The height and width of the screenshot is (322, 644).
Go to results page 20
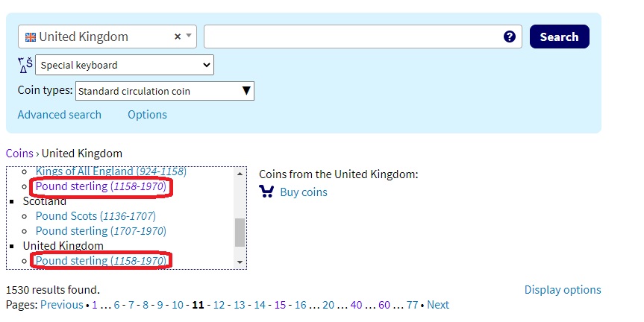pos(328,305)
